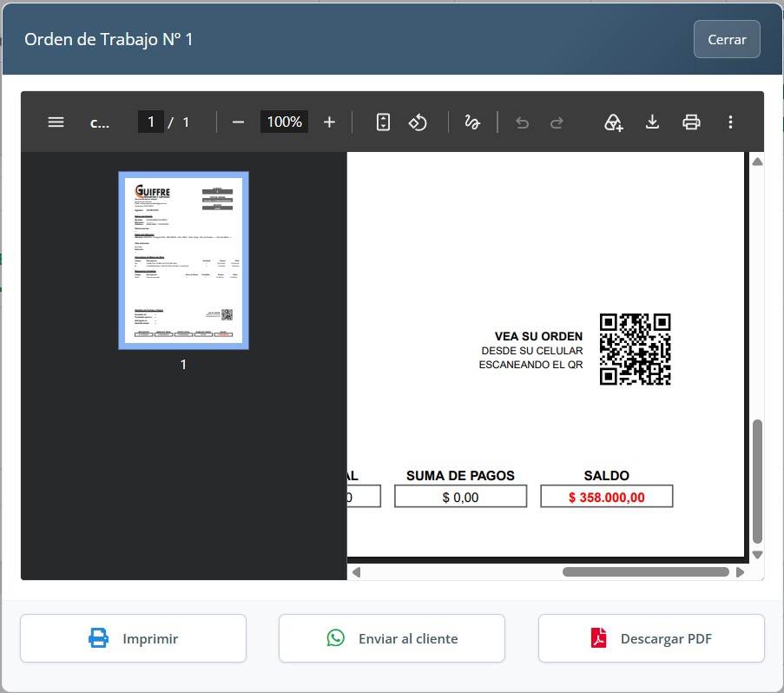Rotate the document counterclockwise

point(418,122)
